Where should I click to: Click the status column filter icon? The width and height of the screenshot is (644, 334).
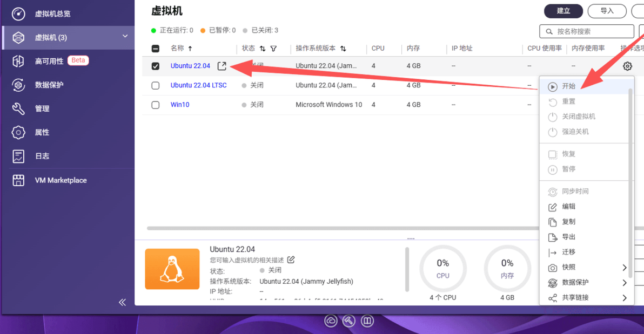click(273, 49)
